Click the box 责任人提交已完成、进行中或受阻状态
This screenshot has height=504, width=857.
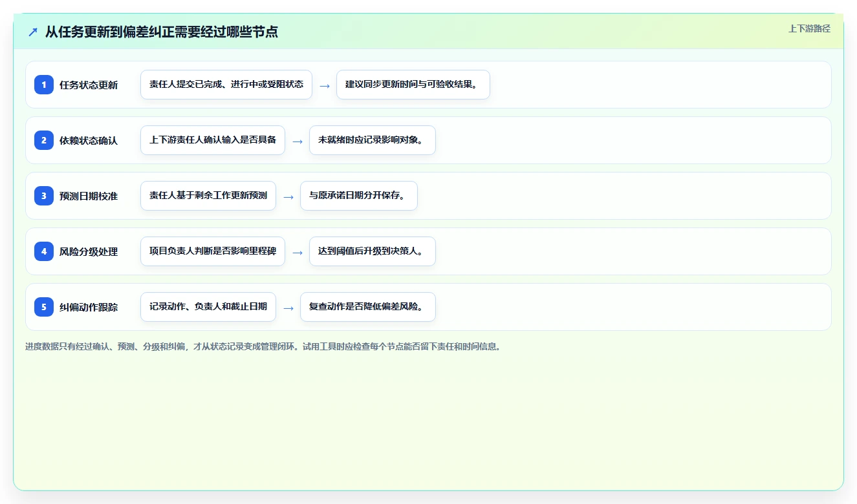click(226, 85)
